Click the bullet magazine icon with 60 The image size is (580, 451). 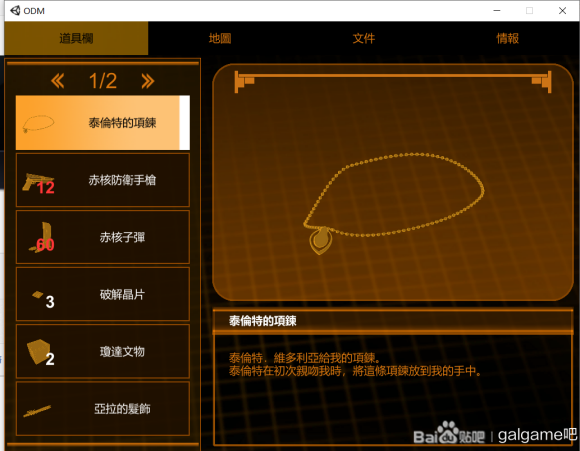42,238
